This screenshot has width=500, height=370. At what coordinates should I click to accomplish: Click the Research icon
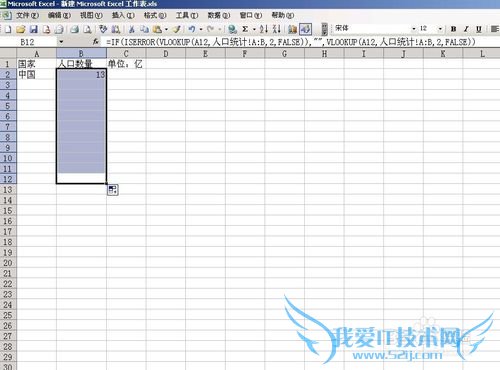point(116,29)
